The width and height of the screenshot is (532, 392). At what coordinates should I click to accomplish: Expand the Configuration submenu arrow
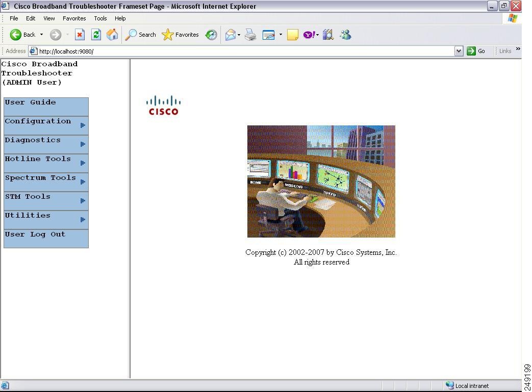click(83, 125)
